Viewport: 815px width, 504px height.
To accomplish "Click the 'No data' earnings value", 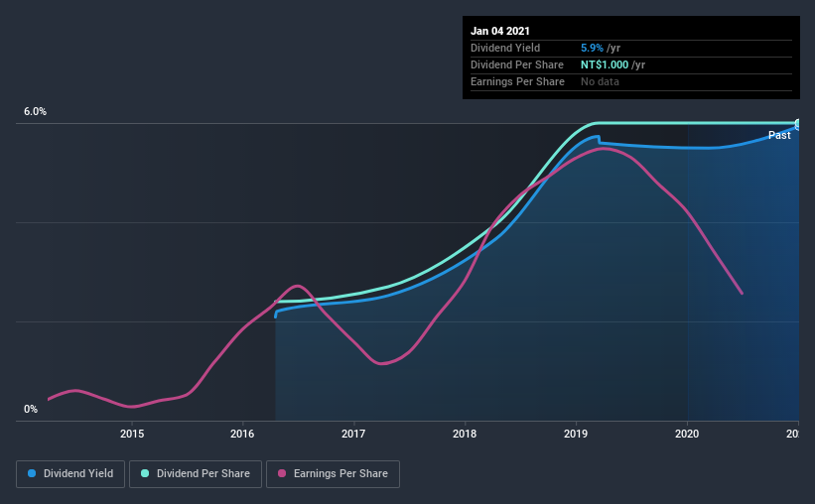I will click(600, 81).
